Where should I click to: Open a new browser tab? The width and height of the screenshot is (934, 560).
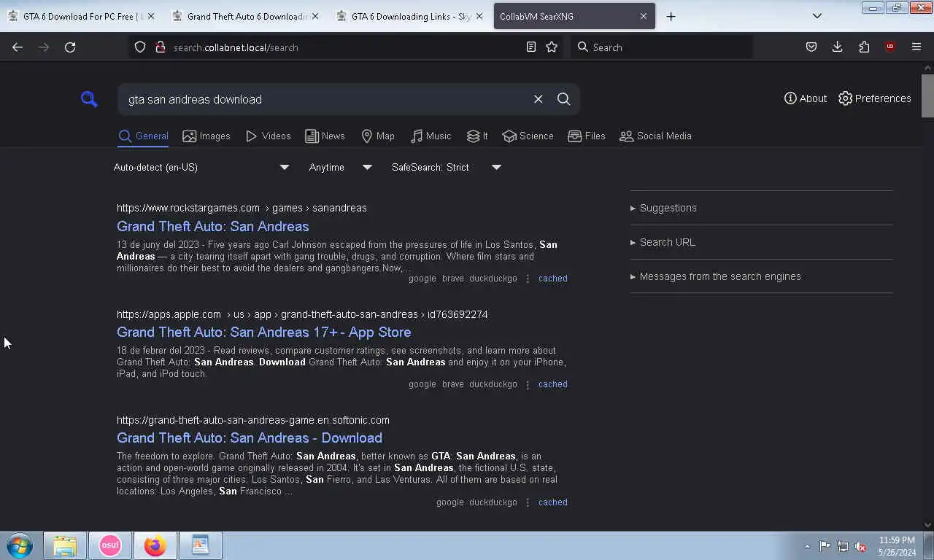click(671, 16)
